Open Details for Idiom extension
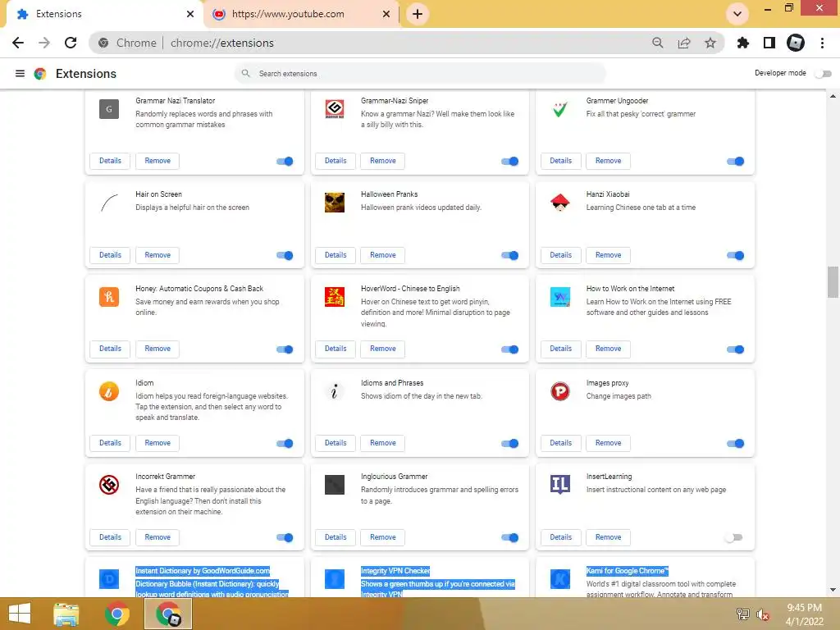Screen dimensions: 840x630 (x=110, y=443)
